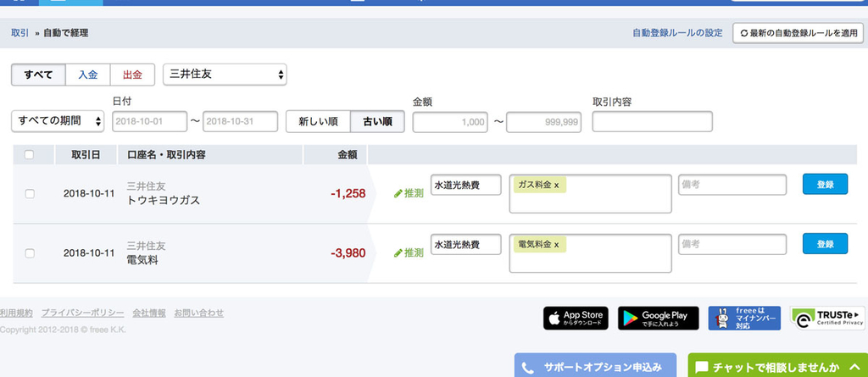Screen dimensions: 868x377
Task: Focus the minimum amount field 1,000
Action: (450, 122)
